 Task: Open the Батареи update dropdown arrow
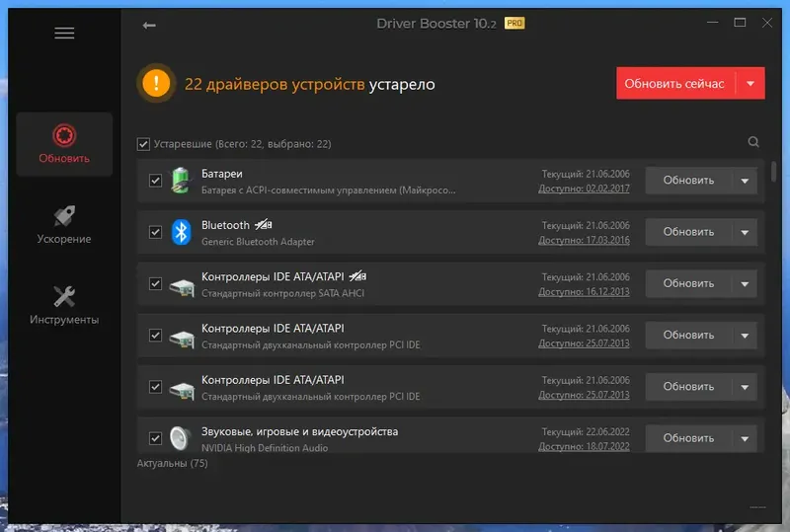pyautogui.click(x=745, y=181)
